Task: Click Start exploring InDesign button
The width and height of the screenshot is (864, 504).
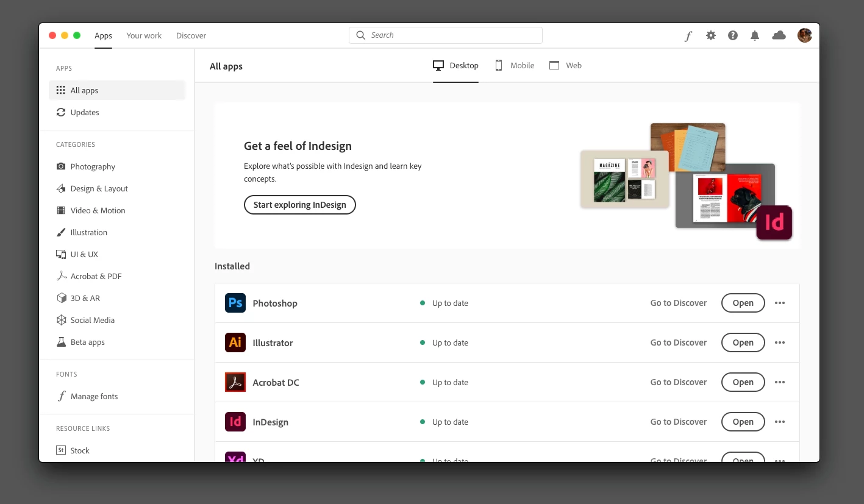Action: 300,205
